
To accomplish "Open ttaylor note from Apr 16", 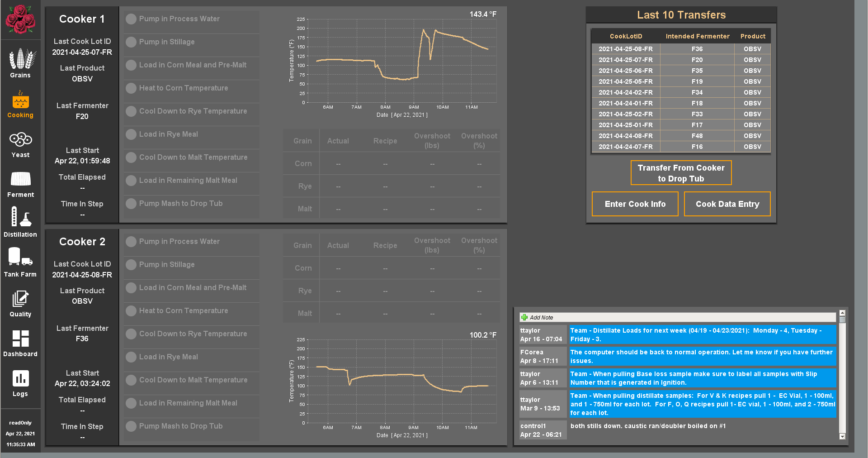I will [x=678, y=334].
